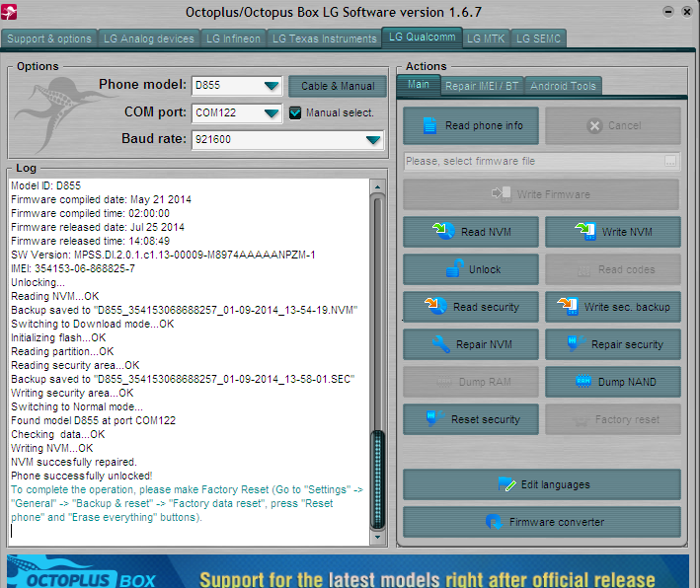Open the COM port dropdown
The image size is (700, 588).
[x=271, y=113]
